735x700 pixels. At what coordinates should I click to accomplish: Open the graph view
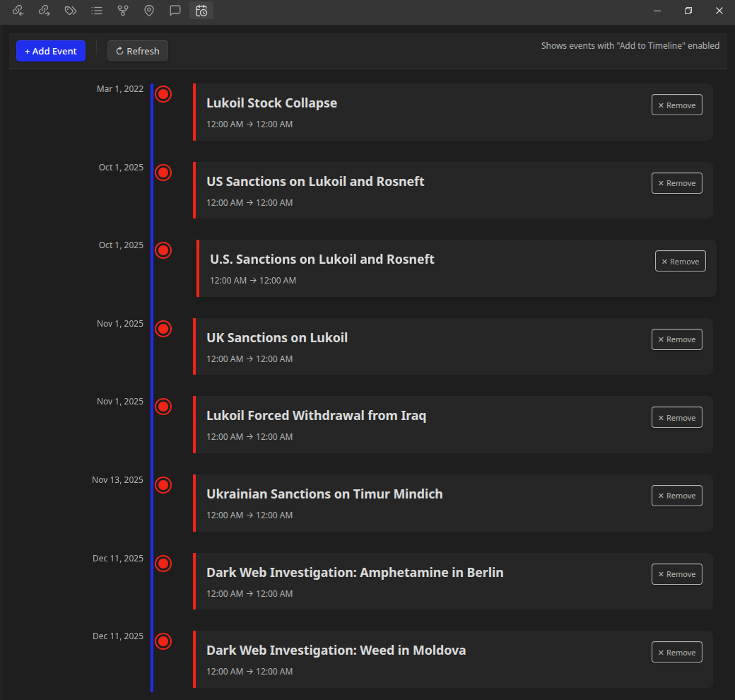[123, 11]
